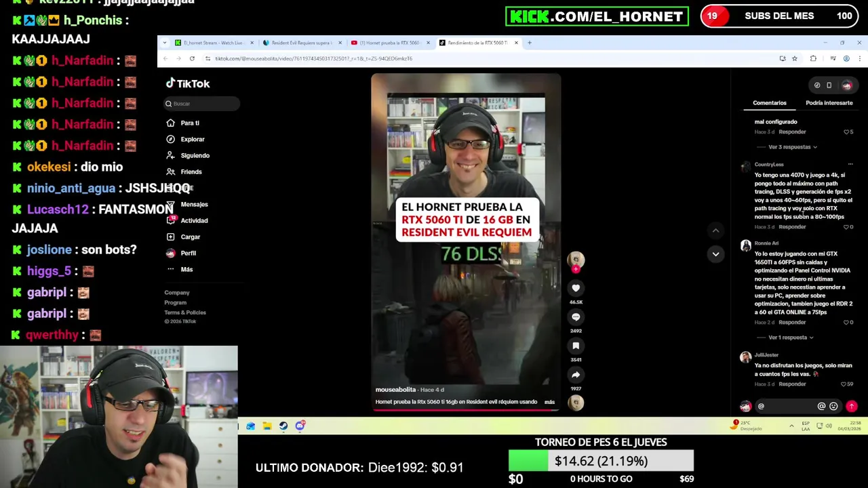Screen dimensions: 868x488
Task: Open Mensajes in TikTok sidebar
Action: point(187,204)
